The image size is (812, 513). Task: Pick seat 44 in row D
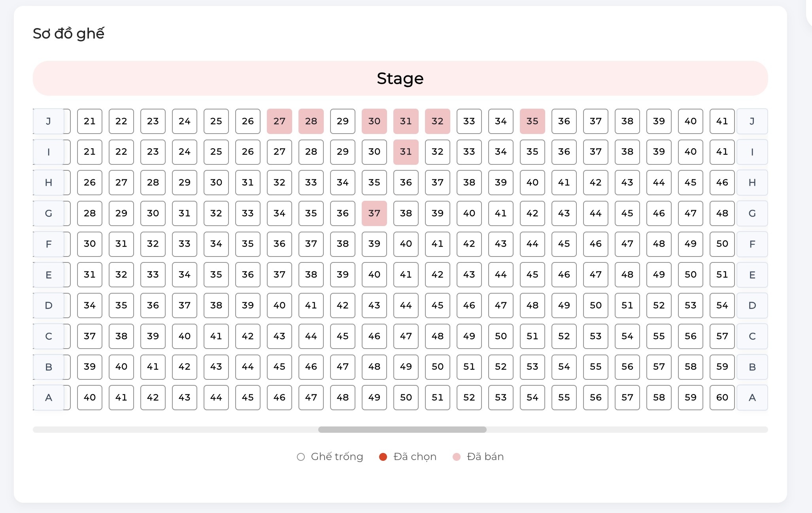point(406,306)
